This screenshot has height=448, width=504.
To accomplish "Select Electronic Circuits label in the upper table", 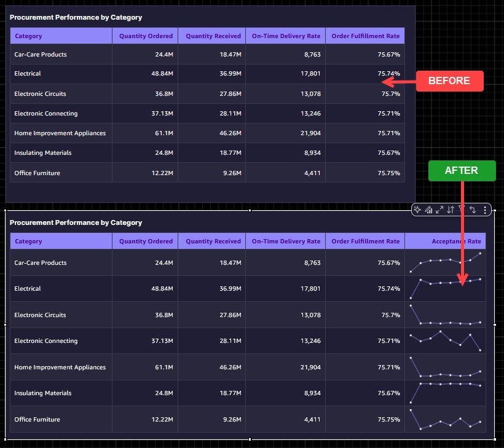I will pyautogui.click(x=40, y=94).
